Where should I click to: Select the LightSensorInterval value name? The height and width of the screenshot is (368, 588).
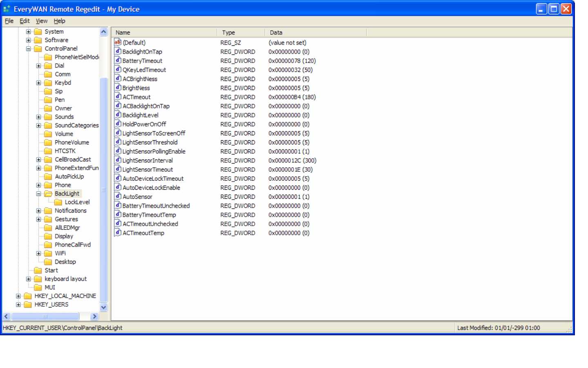[x=147, y=160]
